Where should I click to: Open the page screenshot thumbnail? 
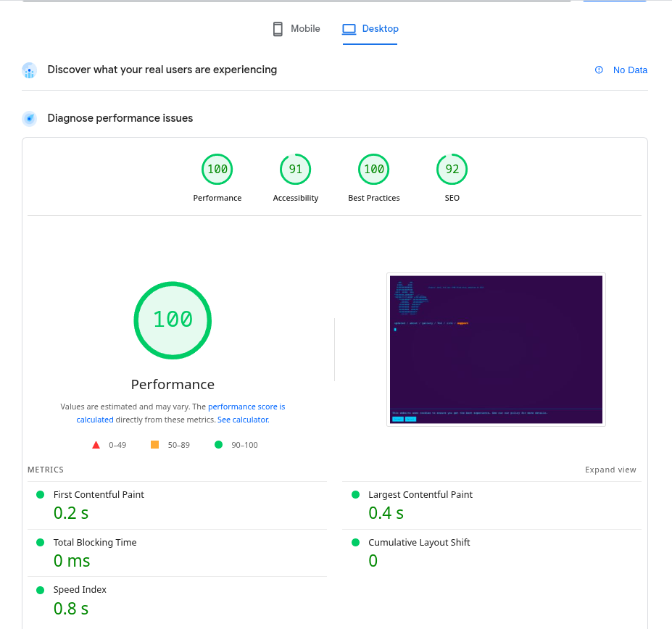pyautogui.click(x=496, y=349)
